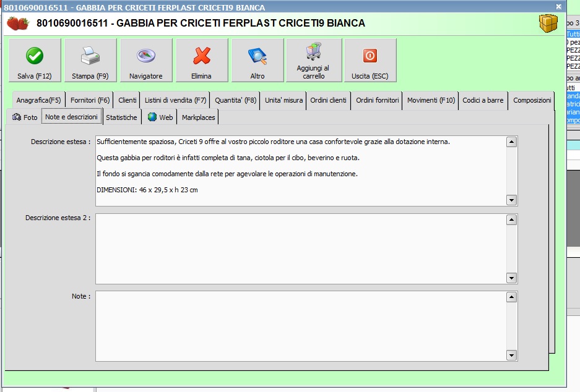Click the scroll-up arrow of the Note field
This screenshot has width=580, height=392.
coord(511,297)
